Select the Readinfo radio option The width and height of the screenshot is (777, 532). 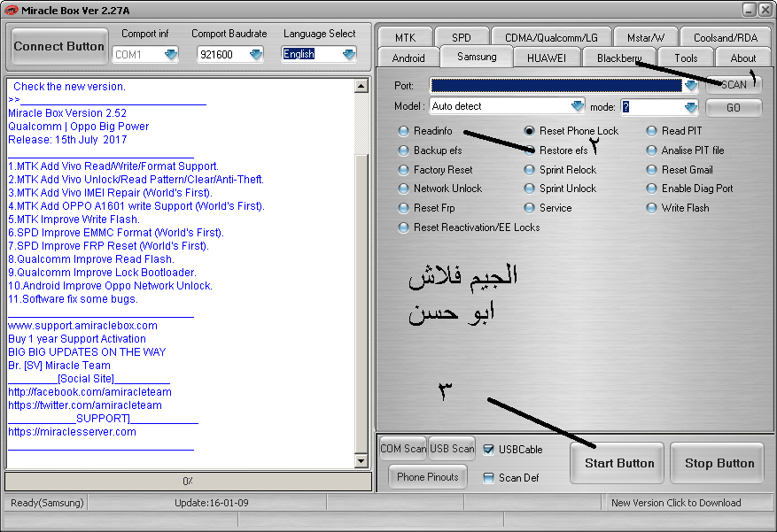coord(404,131)
